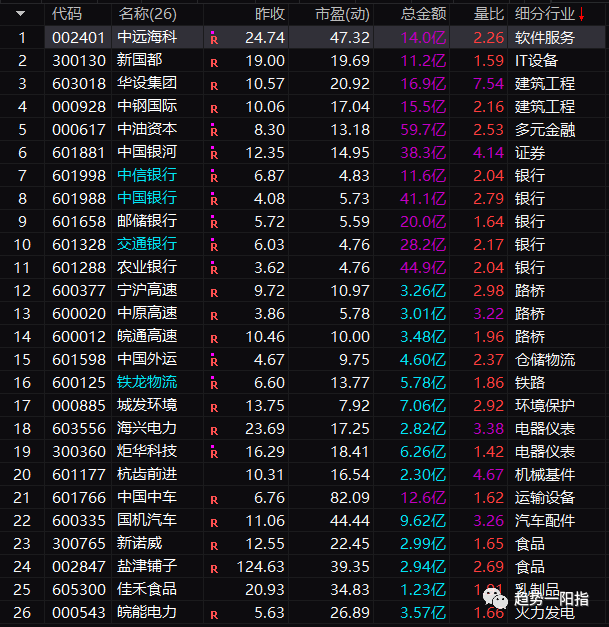
Task: Select the cyan stock name 中信银行
Action: click(147, 175)
